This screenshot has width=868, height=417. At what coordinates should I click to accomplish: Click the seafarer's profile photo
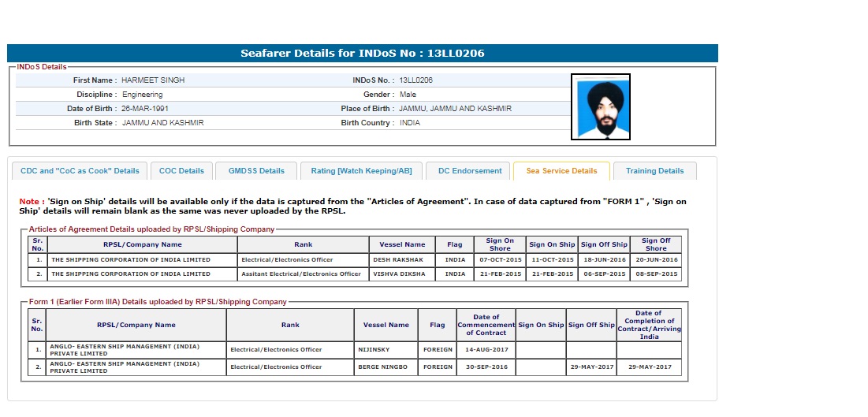click(x=600, y=106)
